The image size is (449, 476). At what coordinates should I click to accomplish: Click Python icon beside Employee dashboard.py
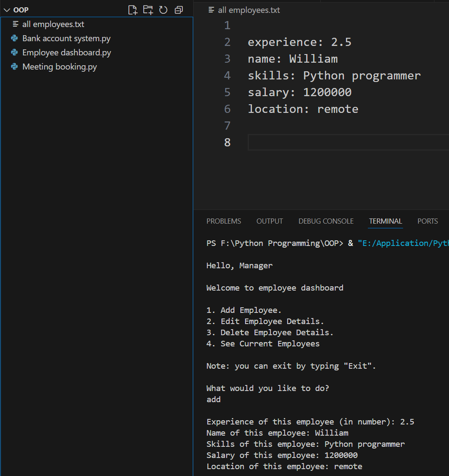15,53
